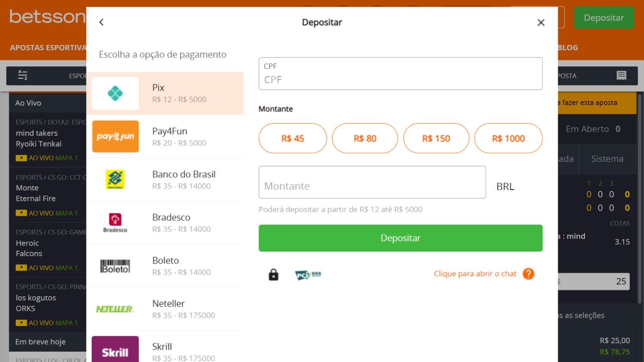Screen dimensions: 644x362
Task: Select the Pay4Fun payment icon
Action: [115, 136]
